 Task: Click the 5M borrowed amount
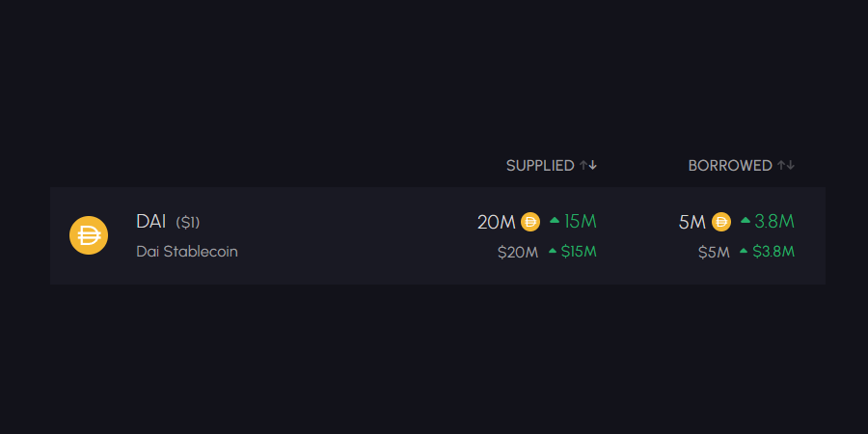692,222
